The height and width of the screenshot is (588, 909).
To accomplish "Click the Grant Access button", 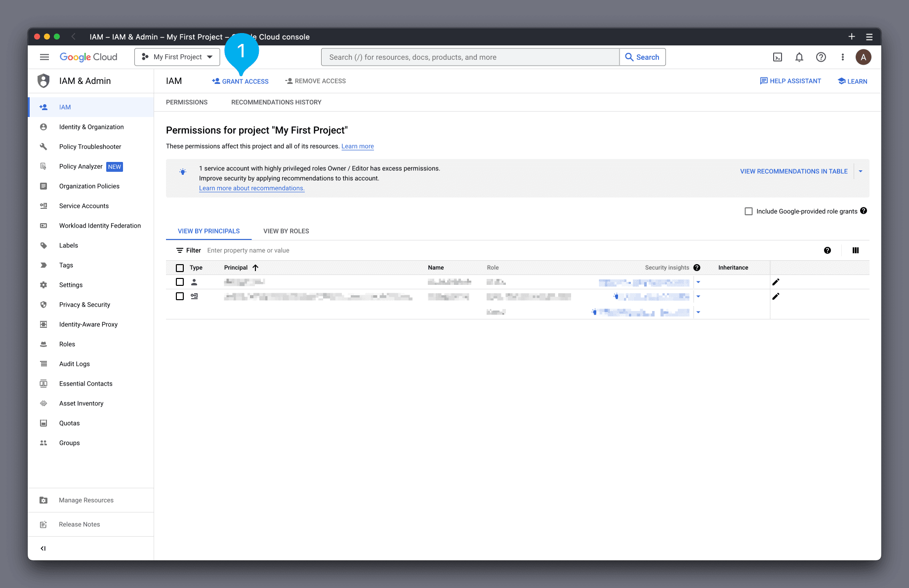I will pyautogui.click(x=241, y=81).
